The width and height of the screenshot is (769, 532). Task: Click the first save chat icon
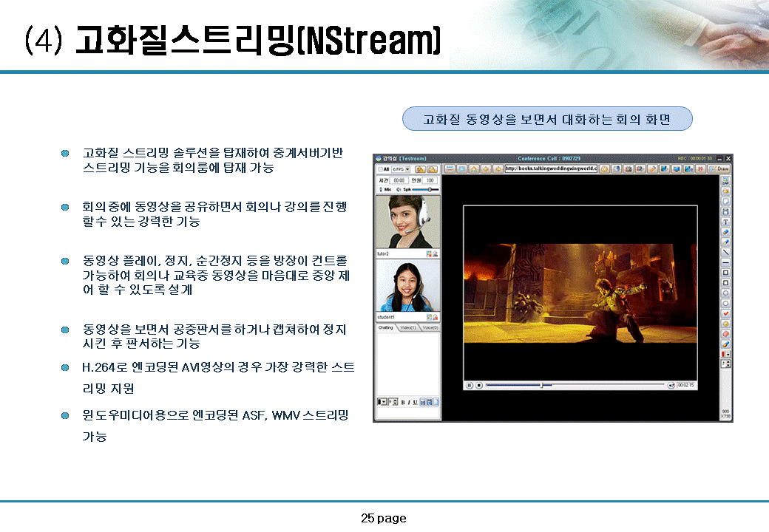pyautogui.click(x=423, y=402)
